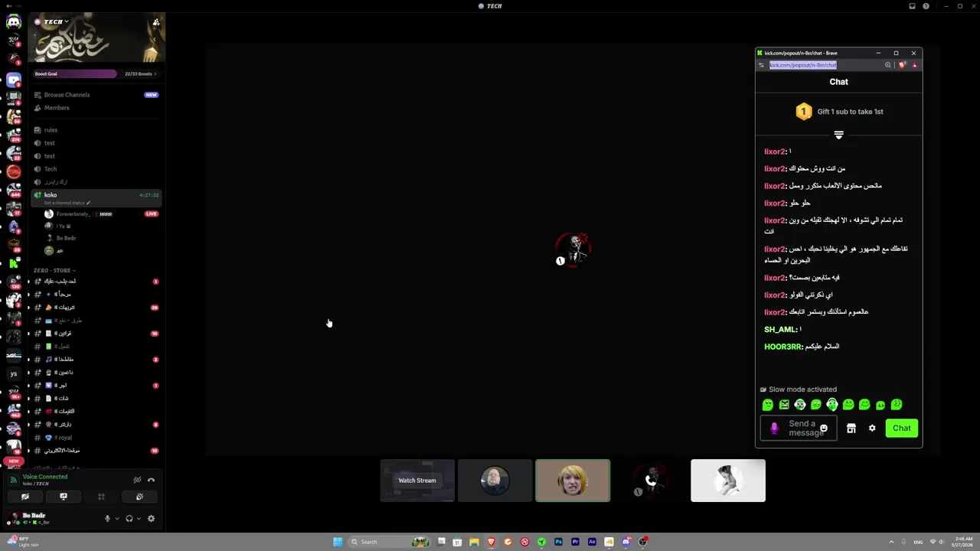Open the Members list entry
This screenshot has width=980, height=551.
[96, 108]
